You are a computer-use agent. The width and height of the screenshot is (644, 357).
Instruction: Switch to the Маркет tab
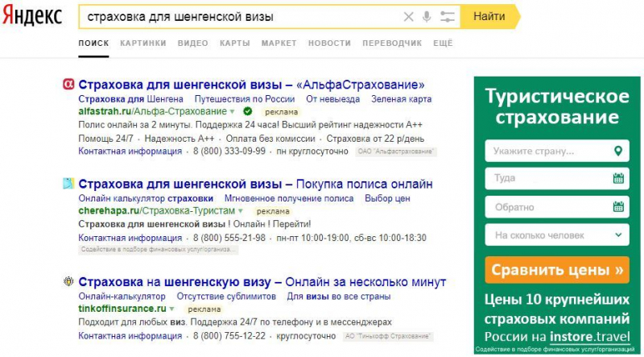click(x=279, y=44)
